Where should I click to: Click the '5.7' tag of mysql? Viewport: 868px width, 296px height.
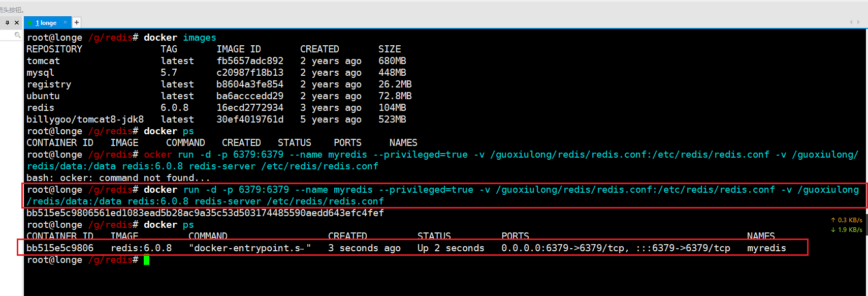(169, 73)
